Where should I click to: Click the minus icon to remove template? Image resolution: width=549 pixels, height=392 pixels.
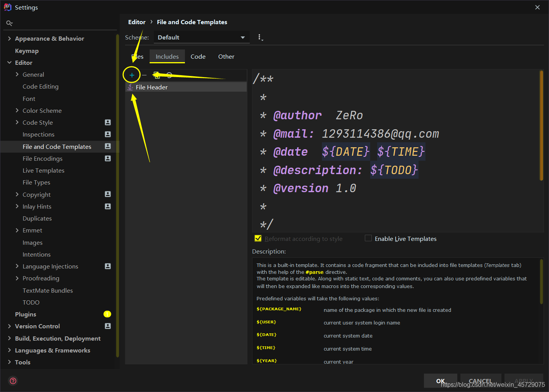click(144, 75)
